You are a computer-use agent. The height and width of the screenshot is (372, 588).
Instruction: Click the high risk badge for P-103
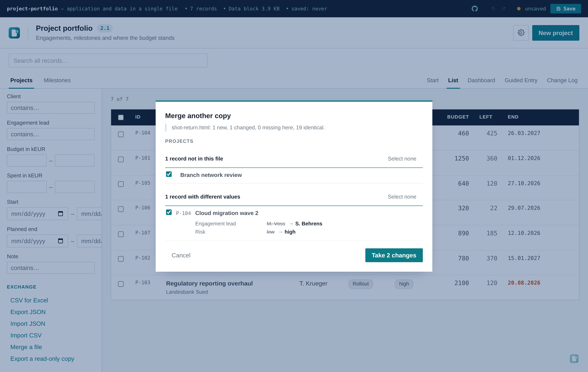click(404, 284)
